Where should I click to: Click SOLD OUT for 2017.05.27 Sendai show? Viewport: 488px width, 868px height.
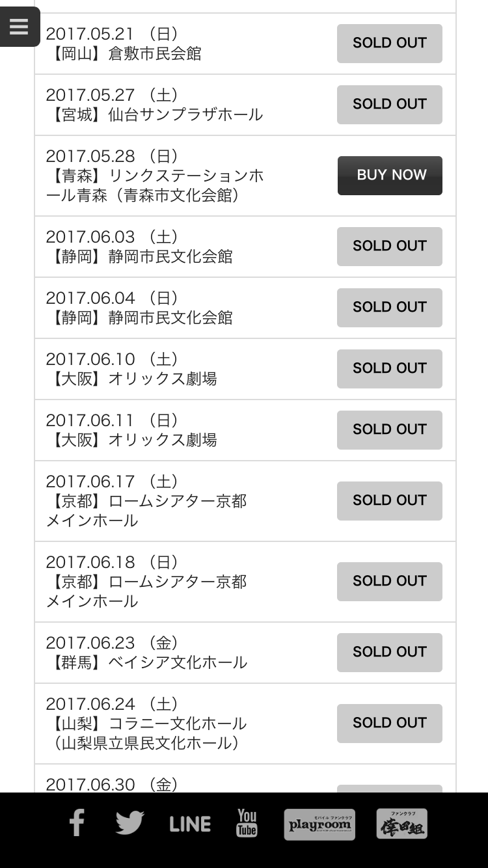click(x=390, y=105)
